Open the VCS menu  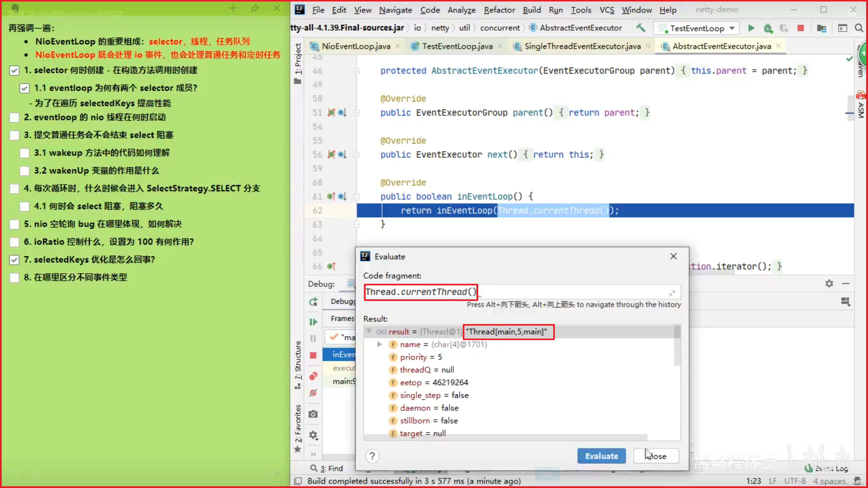coord(607,10)
